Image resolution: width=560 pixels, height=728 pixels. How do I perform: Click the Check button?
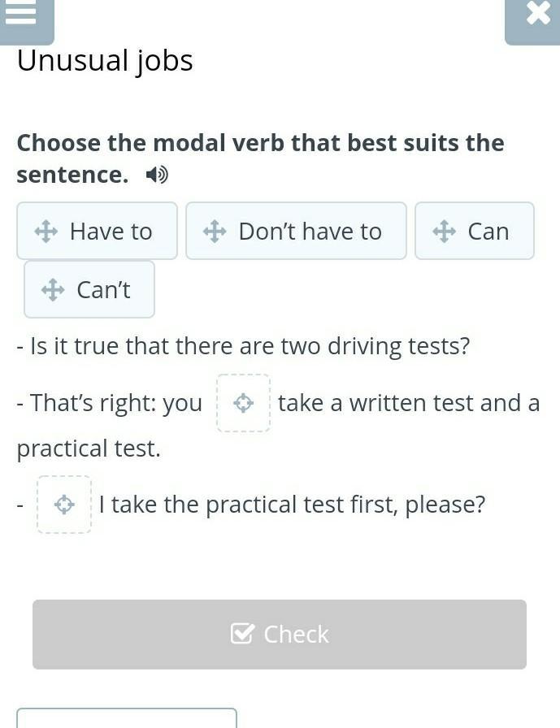point(280,635)
